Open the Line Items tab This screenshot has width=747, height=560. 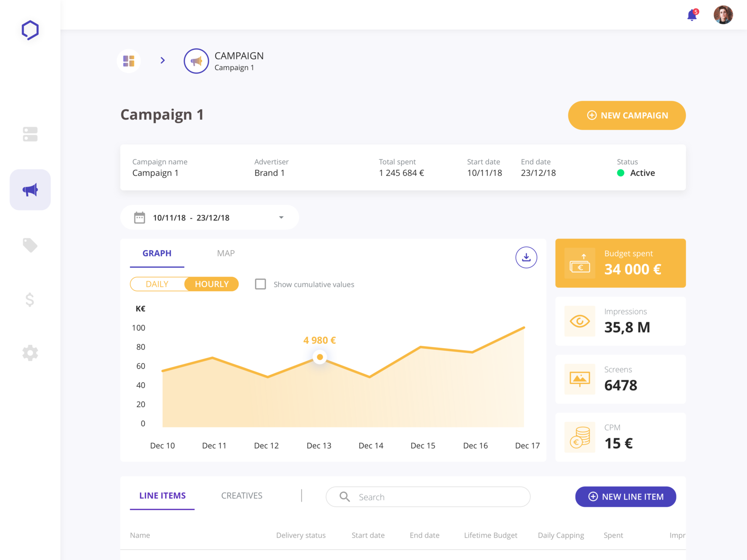162,496
